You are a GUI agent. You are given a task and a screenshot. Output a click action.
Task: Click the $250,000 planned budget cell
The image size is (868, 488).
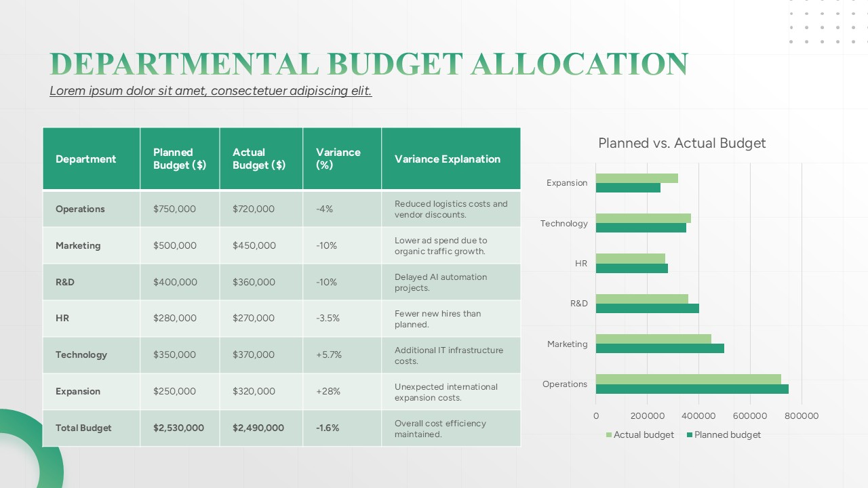[180, 392]
